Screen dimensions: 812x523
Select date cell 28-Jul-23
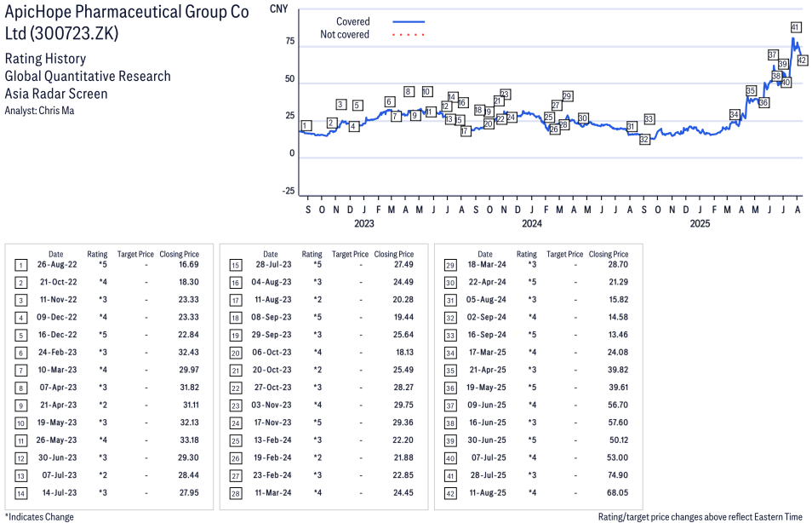point(273,264)
